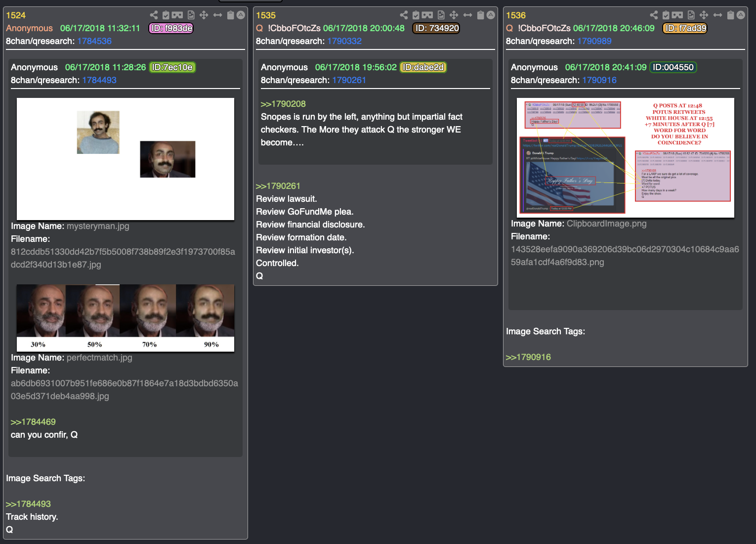Viewport: 756px width, 544px height.
Task: Click the ClipboardImage.png image name
Action: (x=606, y=224)
